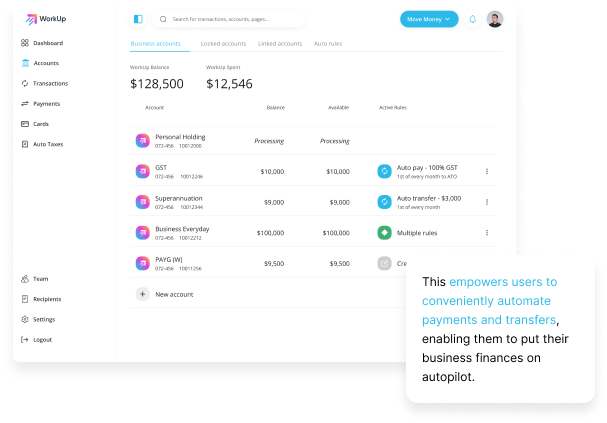
Task: Expand the Move Money dropdown
Action: [429, 19]
